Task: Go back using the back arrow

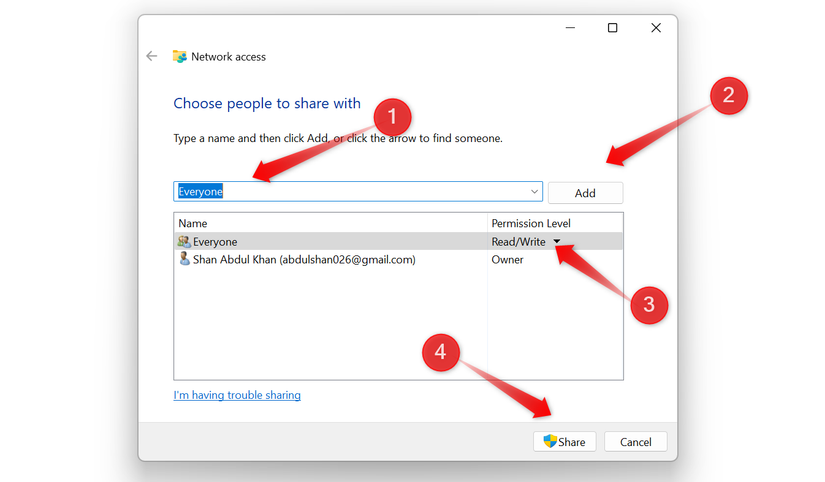Action: click(x=152, y=57)
